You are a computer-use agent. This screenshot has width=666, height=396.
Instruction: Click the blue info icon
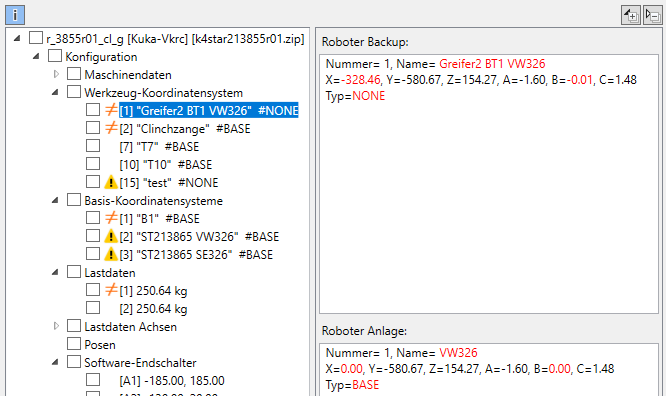coord(15,15)
